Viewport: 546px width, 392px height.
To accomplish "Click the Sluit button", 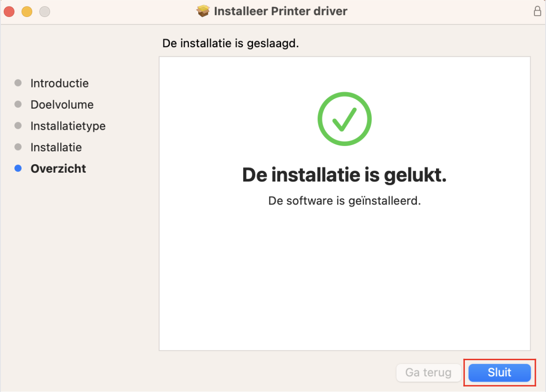I will tap(499, 373).
